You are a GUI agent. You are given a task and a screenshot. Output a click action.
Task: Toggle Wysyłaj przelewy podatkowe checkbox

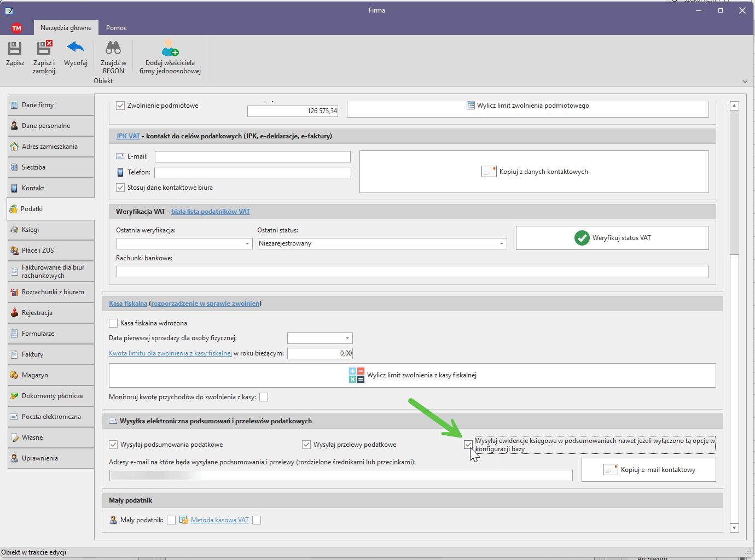pos(306,445)
